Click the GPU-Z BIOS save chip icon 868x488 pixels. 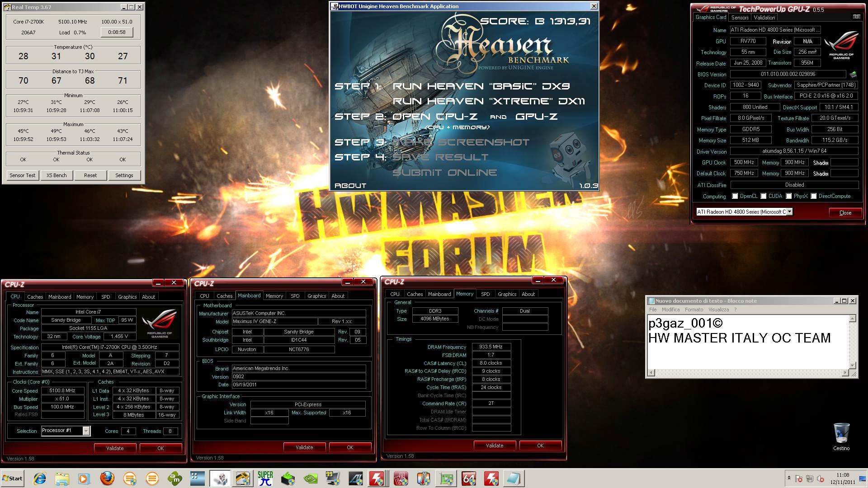(853, 74)
